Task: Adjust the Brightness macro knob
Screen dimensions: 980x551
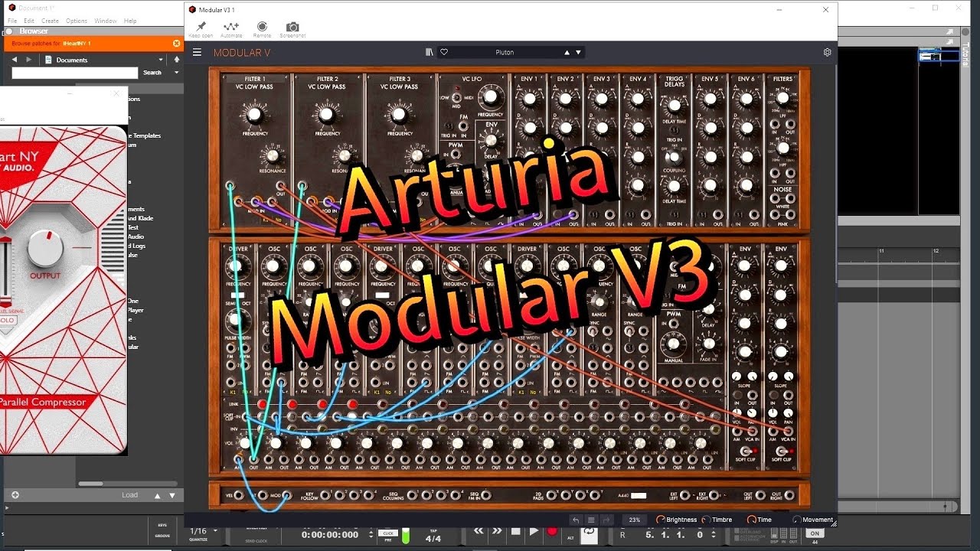Action: pos(660,520)
